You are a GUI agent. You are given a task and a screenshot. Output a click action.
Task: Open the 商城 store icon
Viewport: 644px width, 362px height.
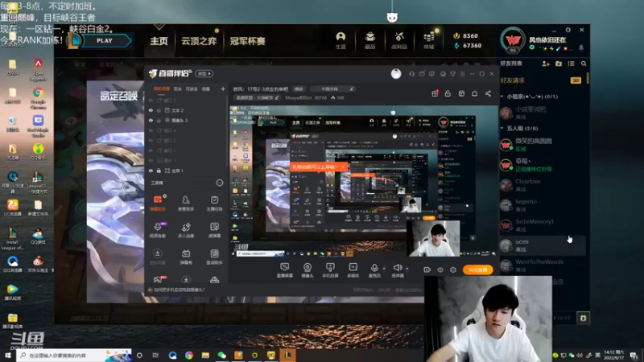coord(429,41)
